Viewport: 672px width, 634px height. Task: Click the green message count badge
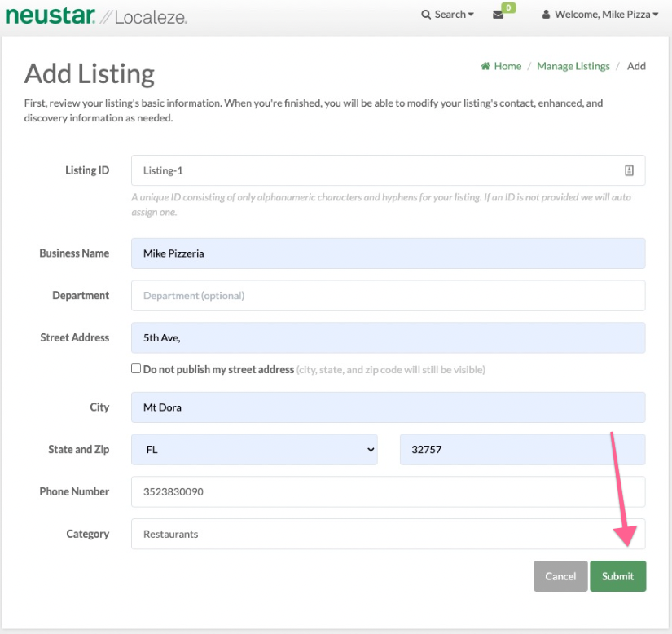[x=508, y=7]
